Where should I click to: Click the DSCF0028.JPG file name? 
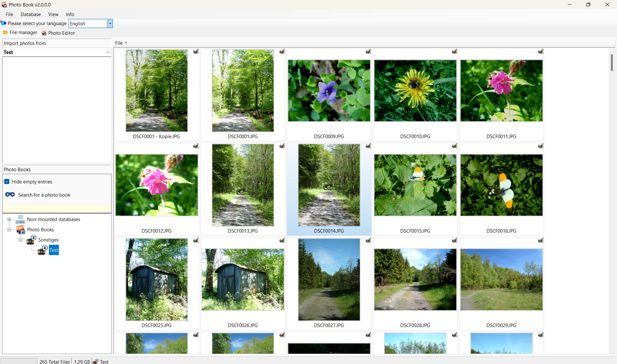415,325
